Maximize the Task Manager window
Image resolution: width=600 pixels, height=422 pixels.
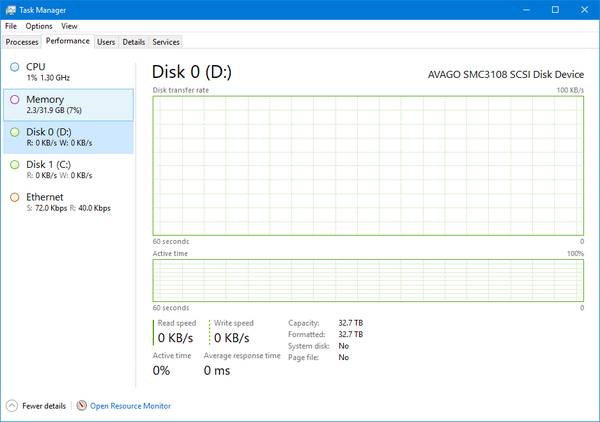(555, 9)
